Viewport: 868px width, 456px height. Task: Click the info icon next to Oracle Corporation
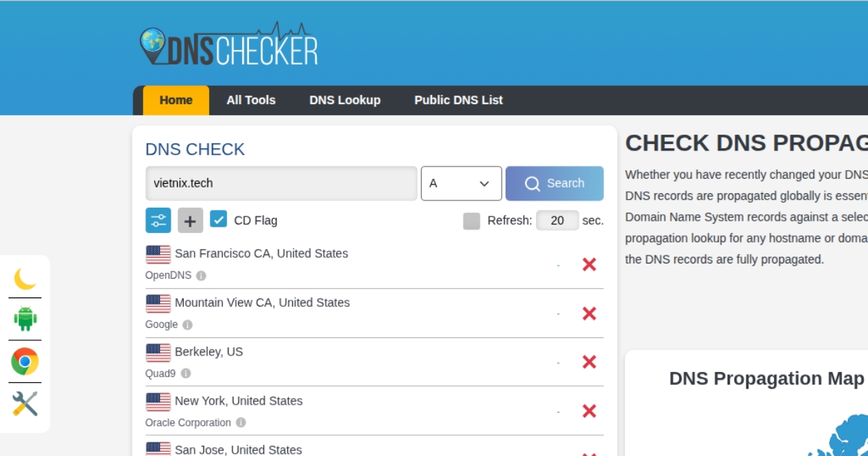[241, 423]
